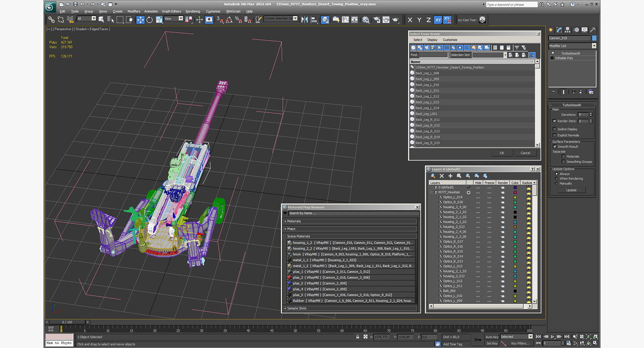Viewport: 644px width, 348px height.
Task: Click the Select and Move tool
Action: point(141,20)
